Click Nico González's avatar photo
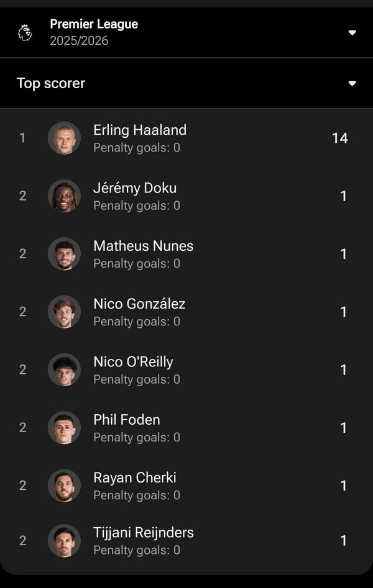Viewport: 373px width, 588px height. 64,311
